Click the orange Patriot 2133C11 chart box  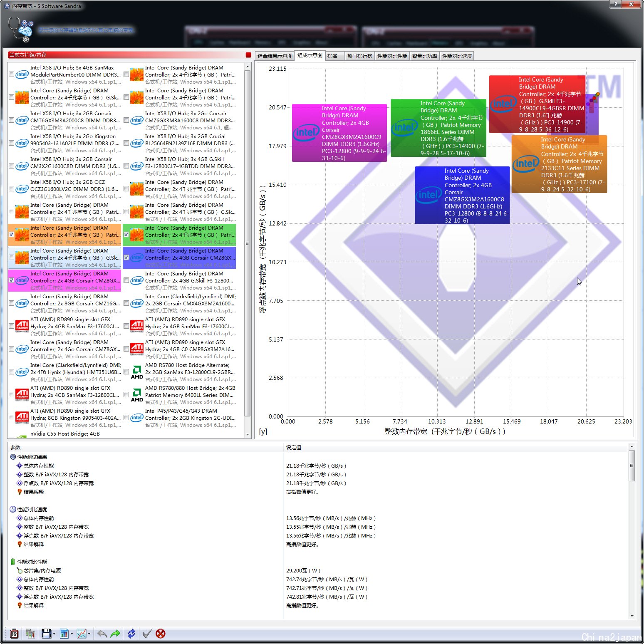pyautogui.click(x=559, y=164)
